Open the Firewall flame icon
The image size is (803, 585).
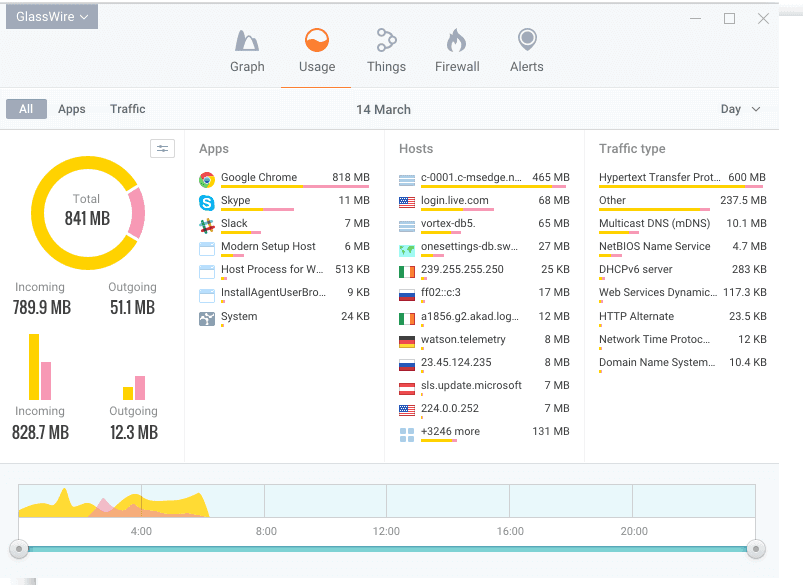click(x=456, y=40)
